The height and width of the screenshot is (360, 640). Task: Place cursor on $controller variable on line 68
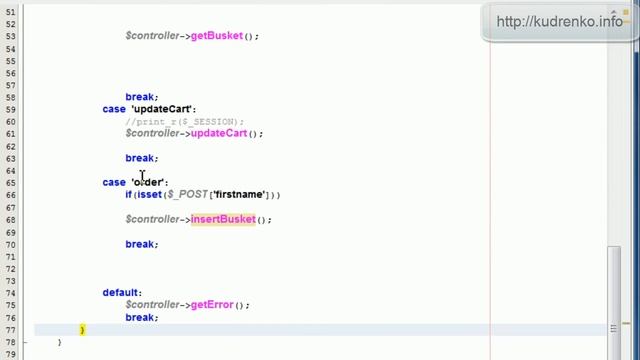(152, 219)
